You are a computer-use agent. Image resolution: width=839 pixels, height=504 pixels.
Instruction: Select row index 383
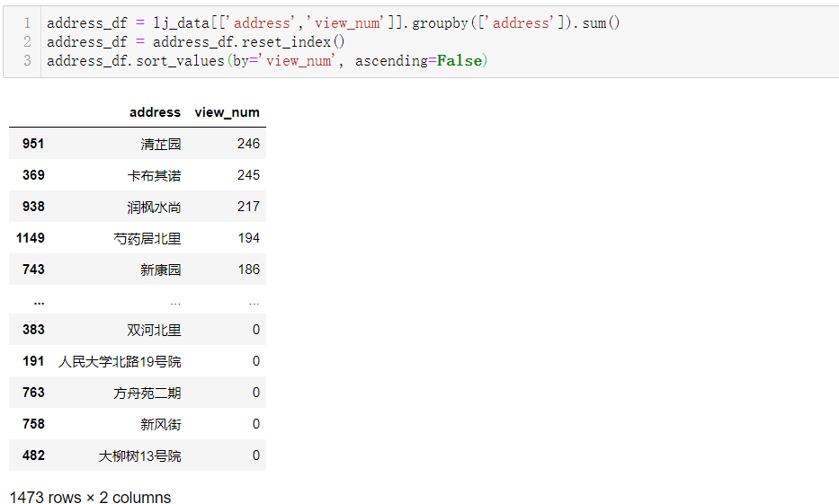pos(33,329)
